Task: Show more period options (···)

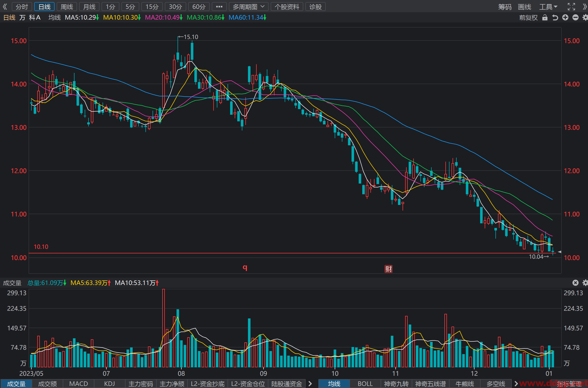Action: coord(219,7)
